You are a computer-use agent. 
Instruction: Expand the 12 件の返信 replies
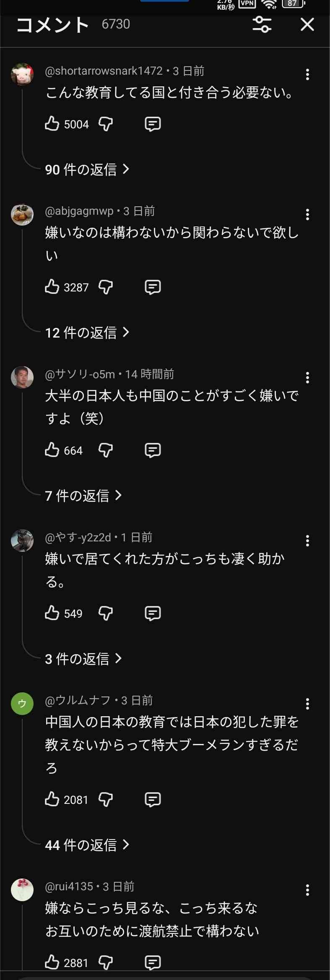tap(87, 333)
